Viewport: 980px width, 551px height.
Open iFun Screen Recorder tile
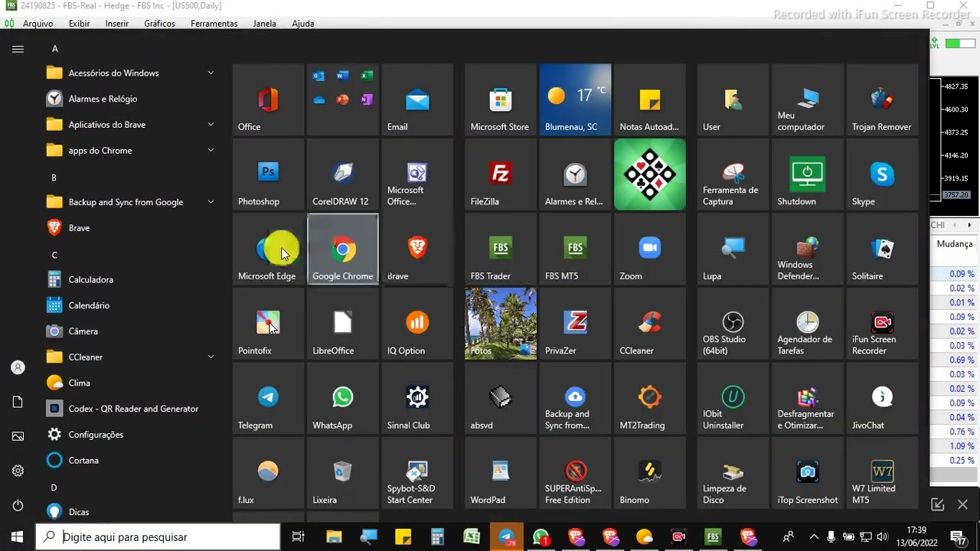(x=882, y=324)
